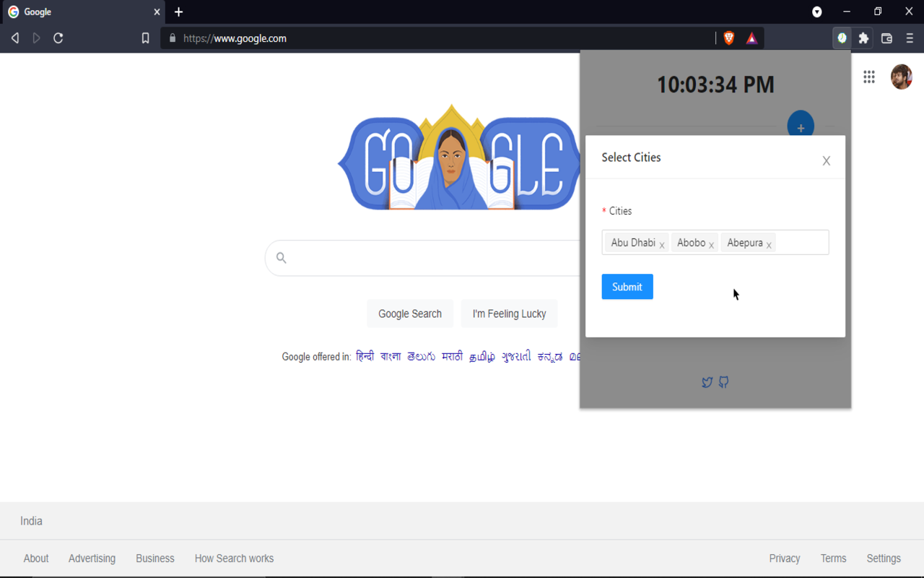Viewport: 924px width, 578px height.
Task: Close the Google tab
Action: click(157, 12)
